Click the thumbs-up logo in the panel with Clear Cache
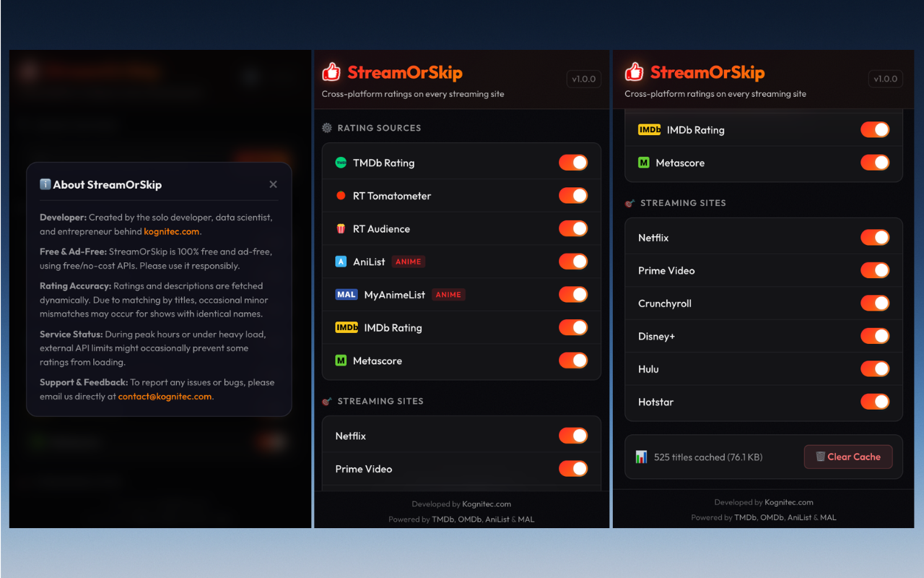 click(634, 72)
